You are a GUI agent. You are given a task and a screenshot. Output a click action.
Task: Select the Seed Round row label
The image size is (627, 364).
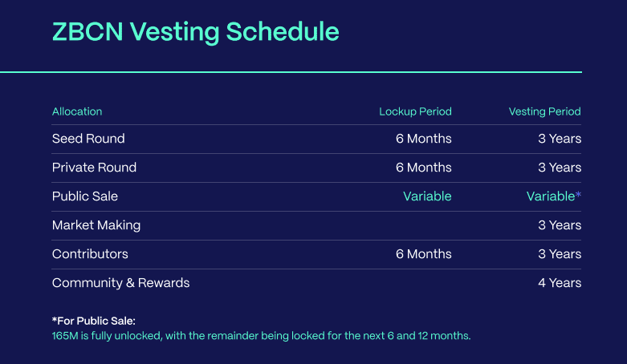(x=88, y=139)
